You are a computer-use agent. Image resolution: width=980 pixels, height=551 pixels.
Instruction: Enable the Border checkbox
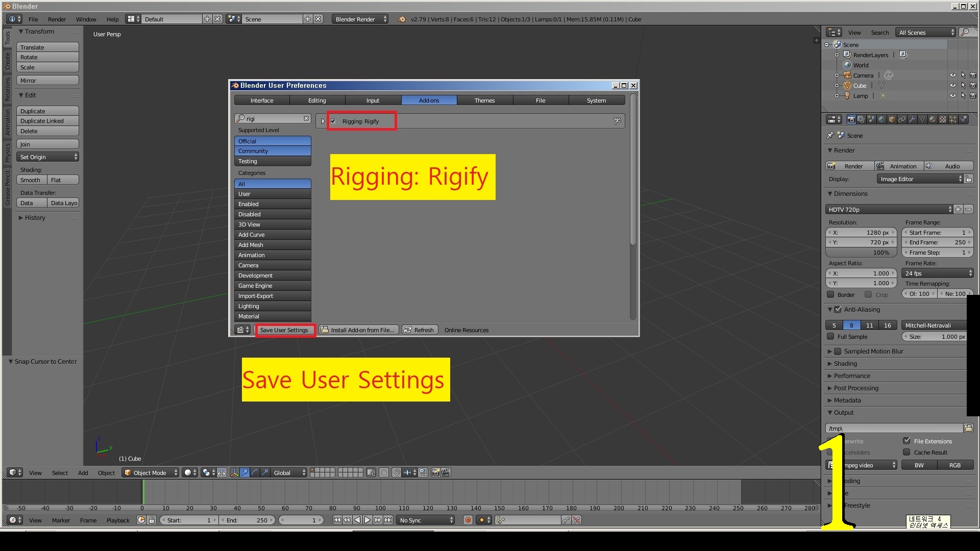(x=830, y=294)
